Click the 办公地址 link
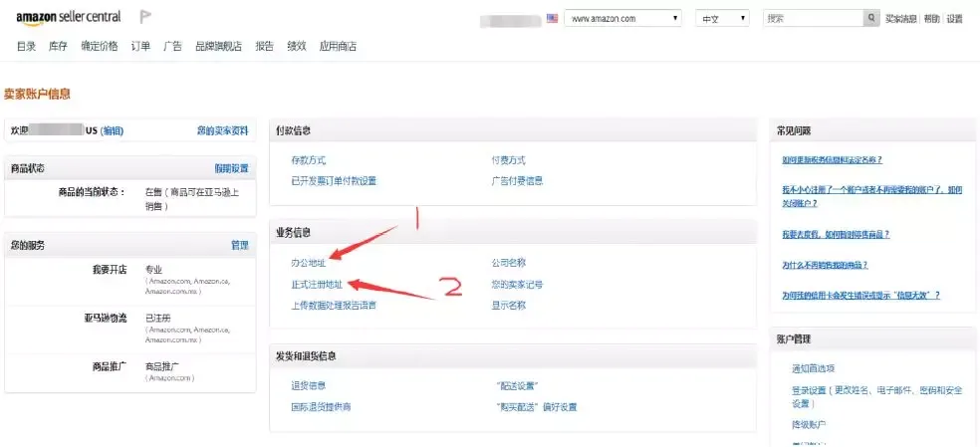This screenshot has width=980, height=447. tap(309, 263)
